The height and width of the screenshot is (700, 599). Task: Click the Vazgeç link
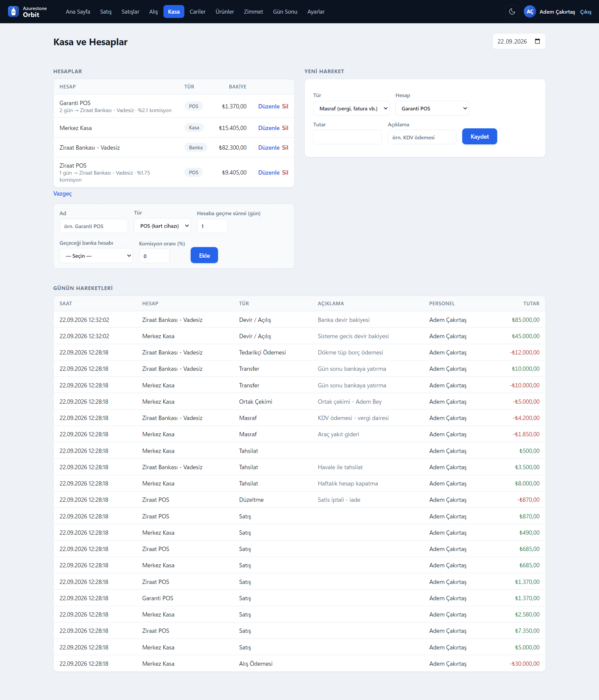pos(62,193)
